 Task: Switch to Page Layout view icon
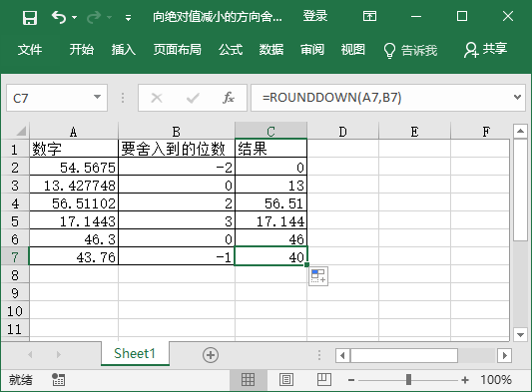click(286, 379)
